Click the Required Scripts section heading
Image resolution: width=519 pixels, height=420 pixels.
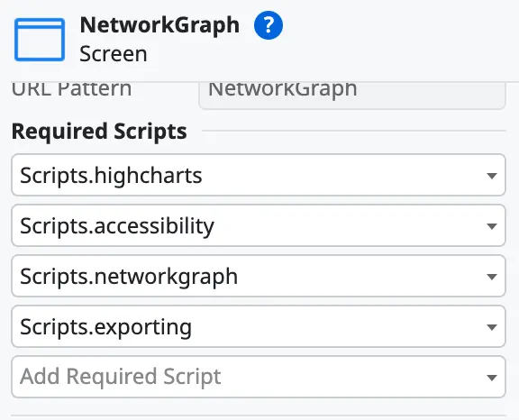point(99,131)
